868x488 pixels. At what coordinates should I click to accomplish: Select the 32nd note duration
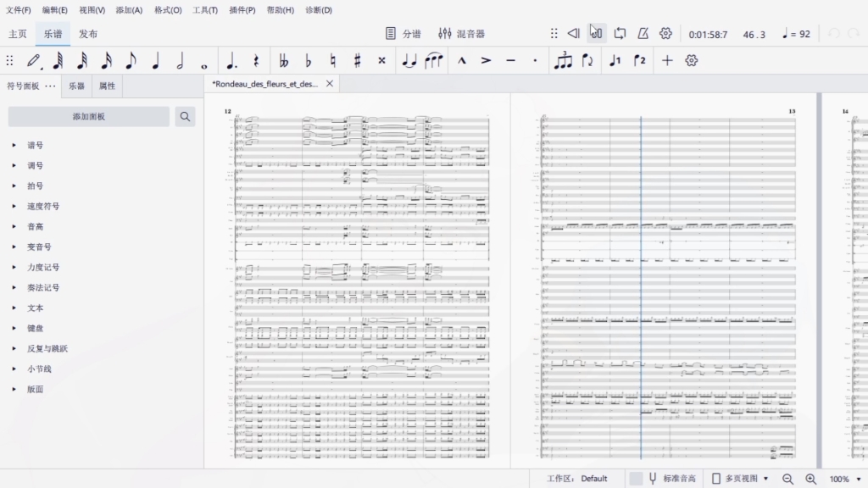click(x=82, y=60)
